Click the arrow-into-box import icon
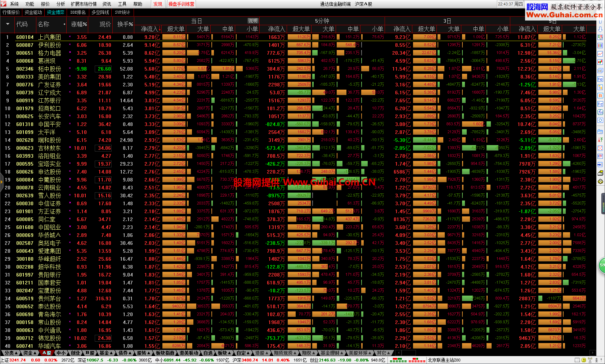605x364 pixels. point(600,165)
